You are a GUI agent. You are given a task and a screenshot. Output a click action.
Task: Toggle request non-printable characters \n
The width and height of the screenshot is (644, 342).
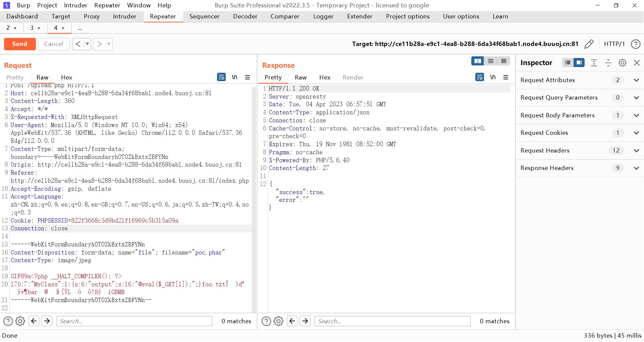pyautogui.click(x=234, y=77)
